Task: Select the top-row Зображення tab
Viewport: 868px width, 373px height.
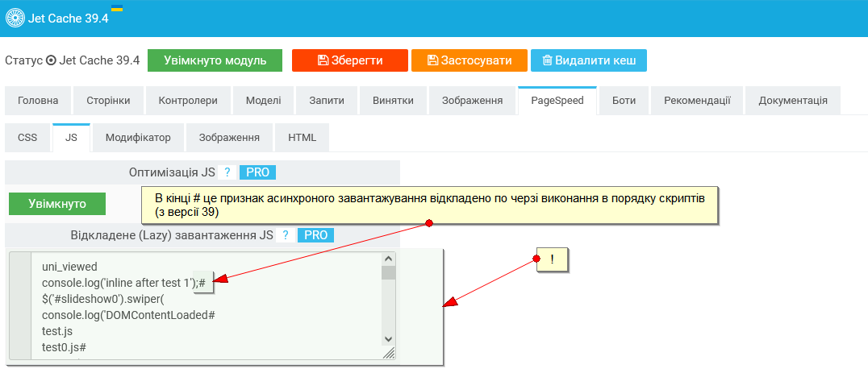Action: click(x=472, y=101)
